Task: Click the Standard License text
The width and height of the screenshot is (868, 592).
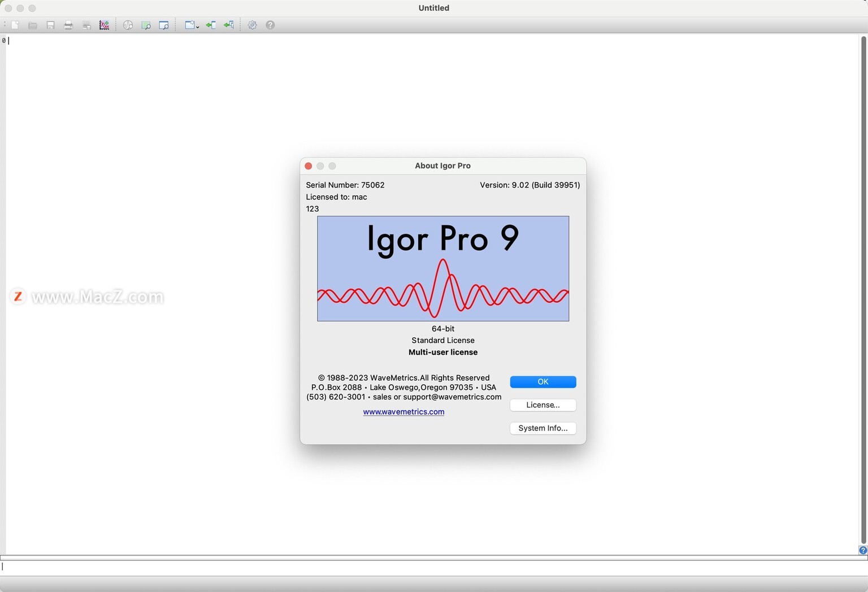Action: click(x=443, y=341)
